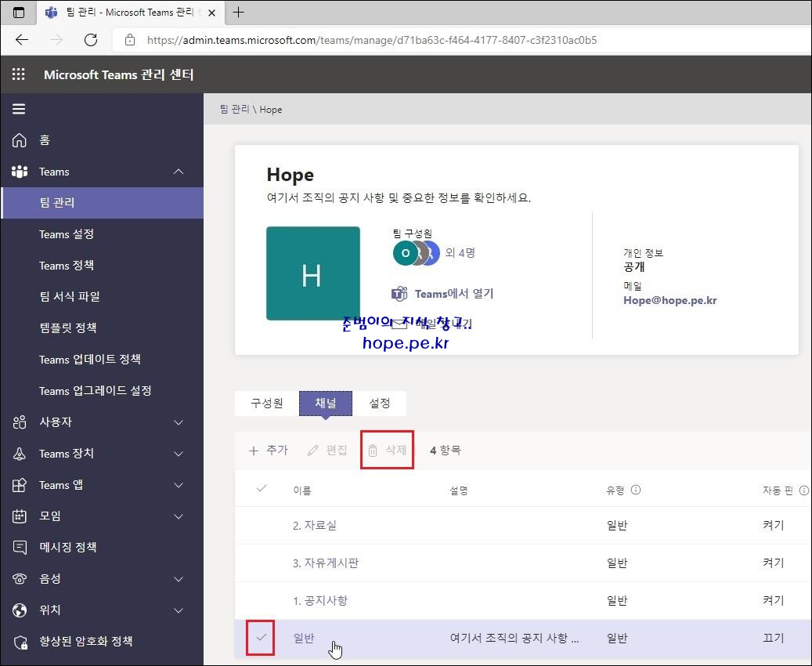
Task: Click the trash can icon of 삭제
Action: [373, 451]
